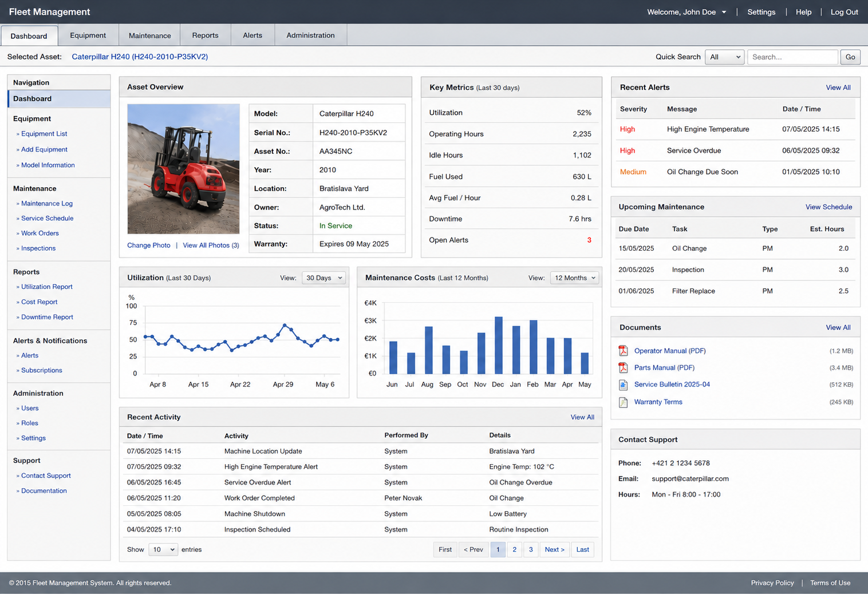Open the Service Bulletin 2025-04 link

pyautogui.click(x=672, y=385)
